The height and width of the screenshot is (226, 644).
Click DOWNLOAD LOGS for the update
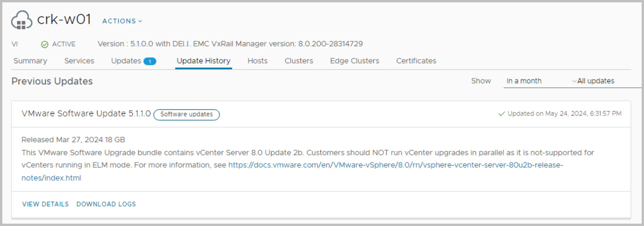(106, 204)
